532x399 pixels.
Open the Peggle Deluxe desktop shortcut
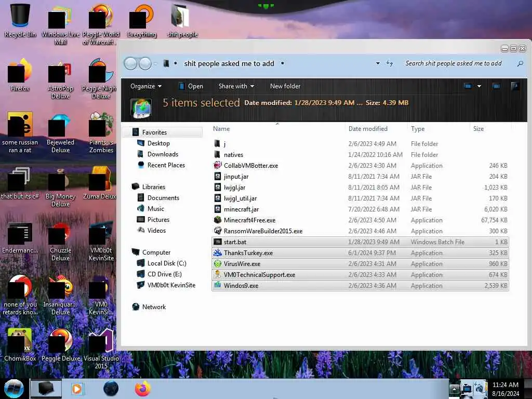60,344
